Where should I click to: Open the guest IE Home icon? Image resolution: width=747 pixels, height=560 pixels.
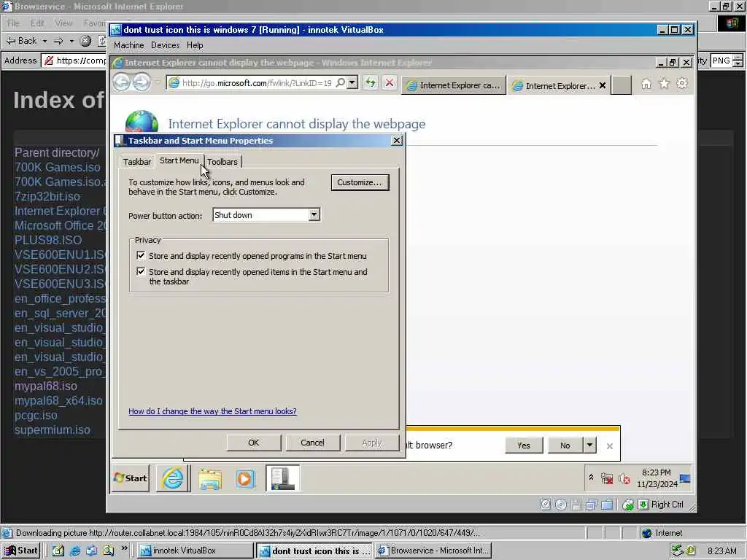pos(646,84)
